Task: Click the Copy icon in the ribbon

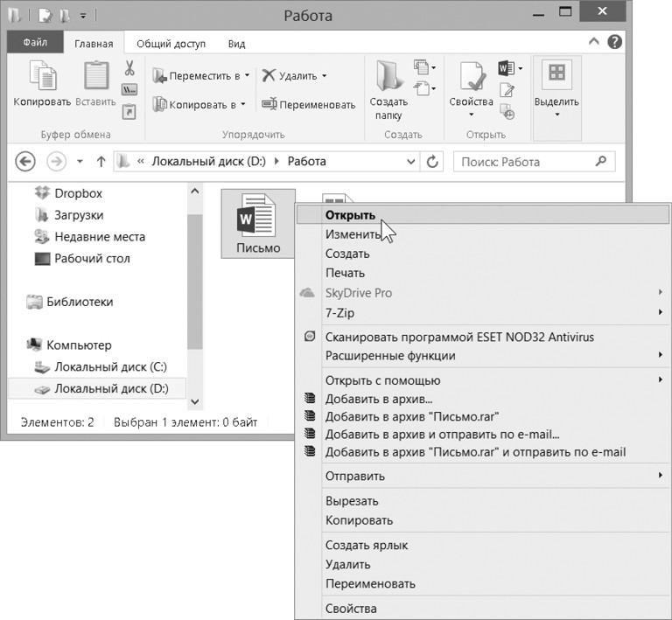Action: [x=41, y=77]
